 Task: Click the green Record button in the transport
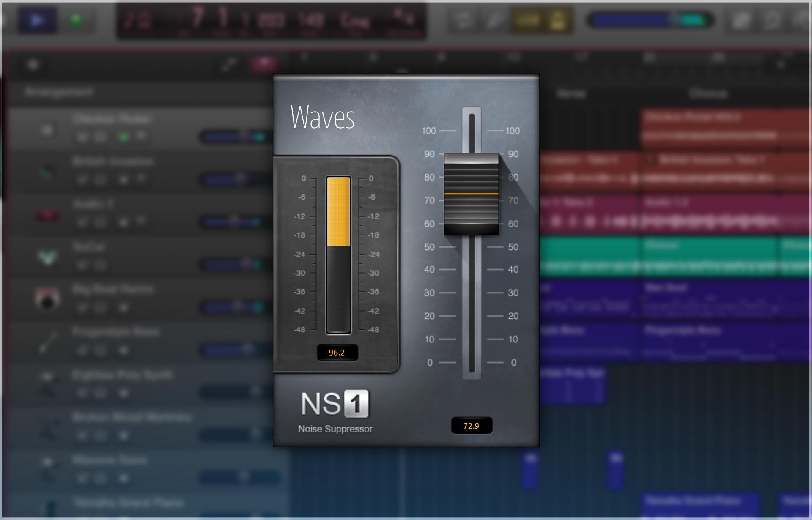(x=76, y=20)
